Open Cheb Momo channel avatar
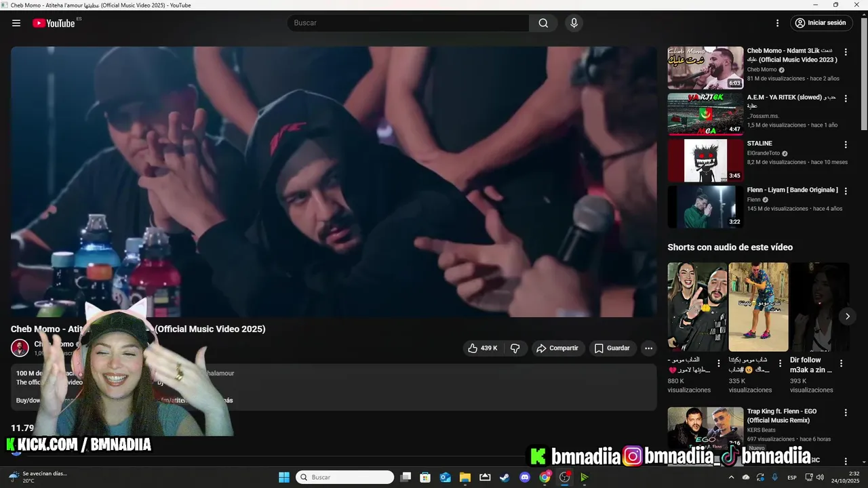Viewport: 868px width, 488px height. point(20,348)
